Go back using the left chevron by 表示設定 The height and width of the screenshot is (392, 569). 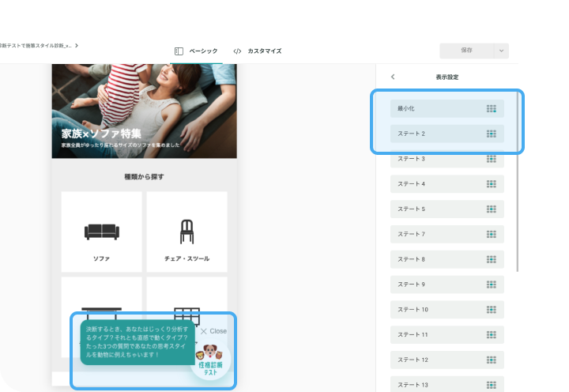tap(393, 77)
